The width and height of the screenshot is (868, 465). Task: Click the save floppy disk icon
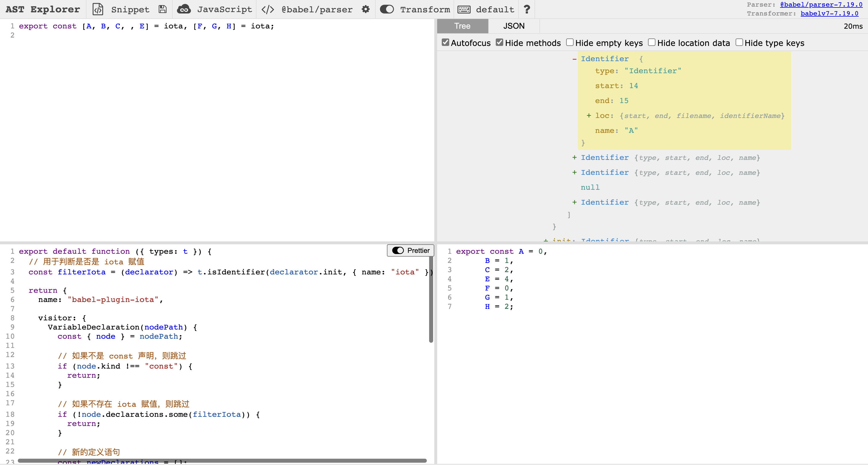162,9
